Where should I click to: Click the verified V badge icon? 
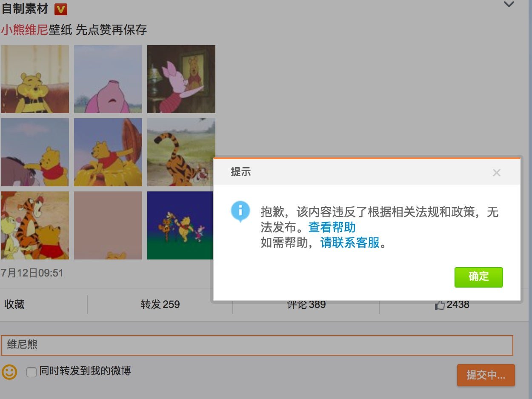tap(61, 9)
